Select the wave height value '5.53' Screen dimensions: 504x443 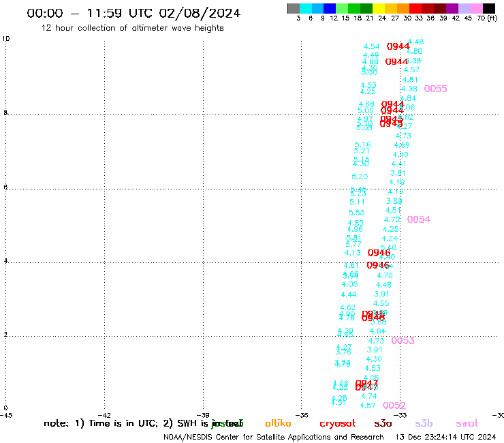point(356,213)
